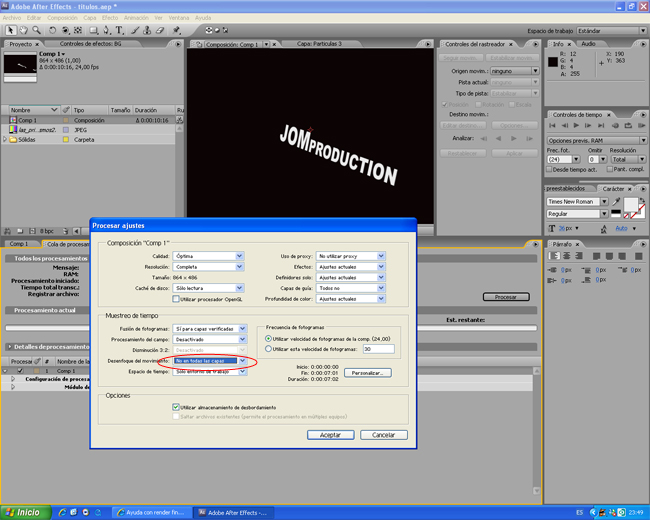
Task: Toggle audio mute in time controls
Action: 615,125
